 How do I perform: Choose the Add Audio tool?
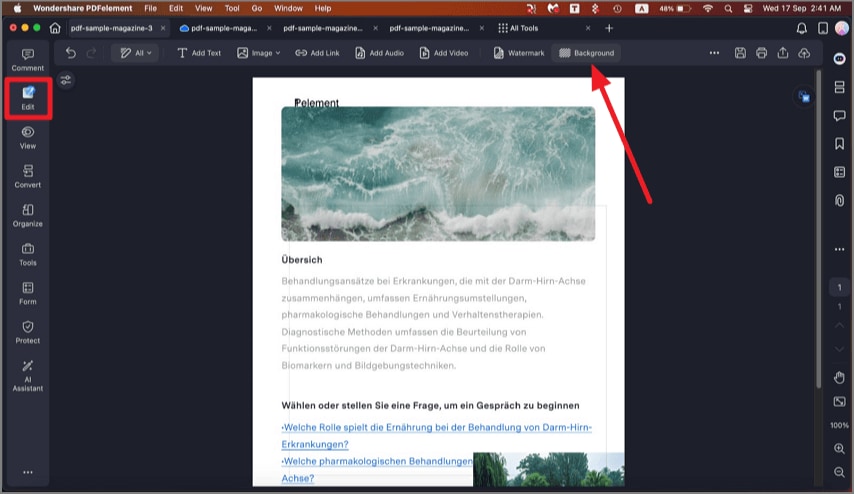379,53
